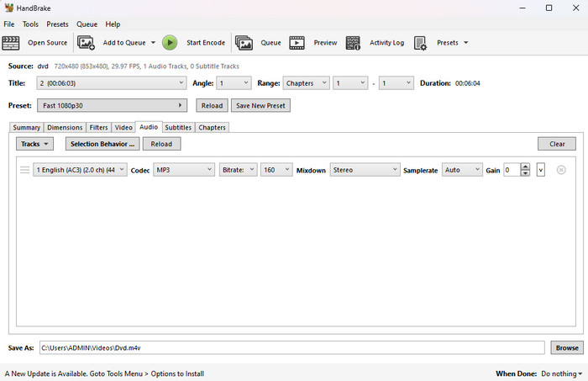Viewport: 588px width, 381px height.
Task: Switch to the Chapters tab
Action: [x=212, y=128]
